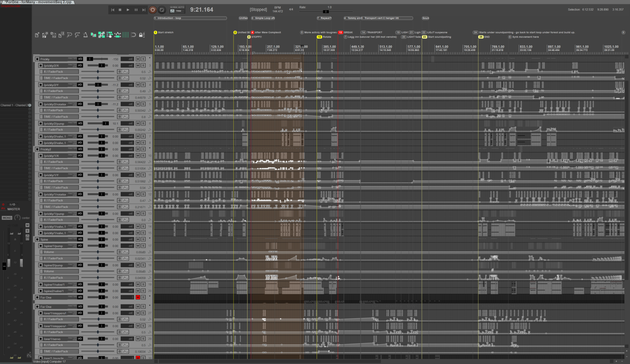Solo the Spine folder track
630x364 pixels.
pyautogui.click(x=143, y=239)
